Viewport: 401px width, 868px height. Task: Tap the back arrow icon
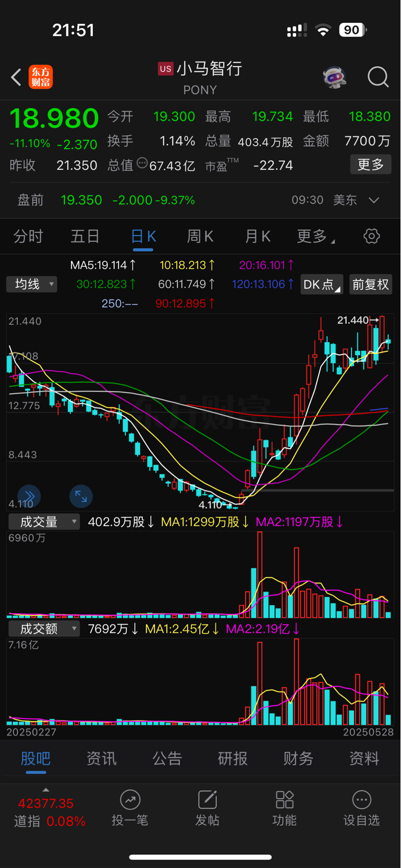point(16,77)
